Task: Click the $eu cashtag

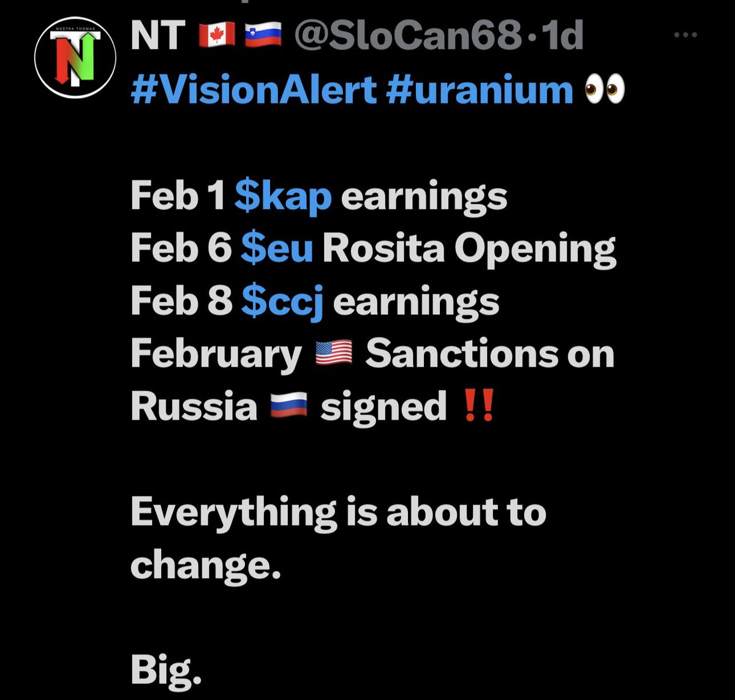Action: click(x=277, y=249)
